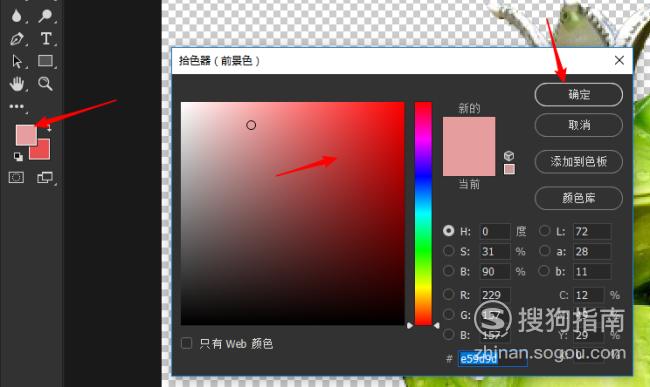Click the a field showing 28

[x=592, y=251]
